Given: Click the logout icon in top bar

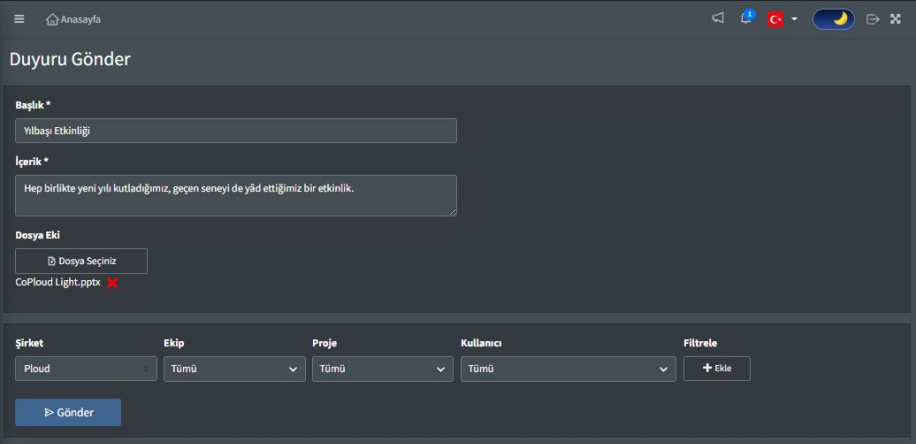Looking at the screenshot, I should 873,19.
